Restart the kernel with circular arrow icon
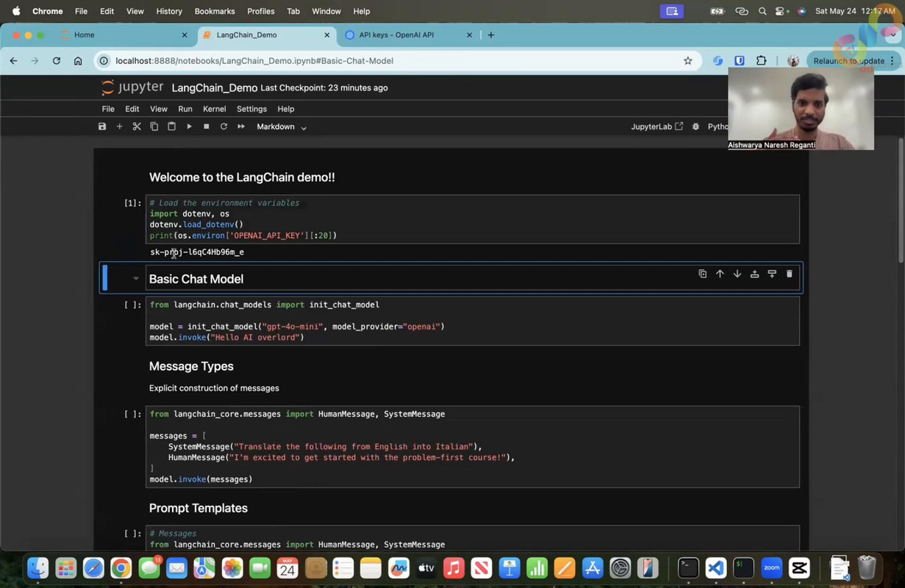This screenshot has height=588, width=905. [x=223, y=126]
